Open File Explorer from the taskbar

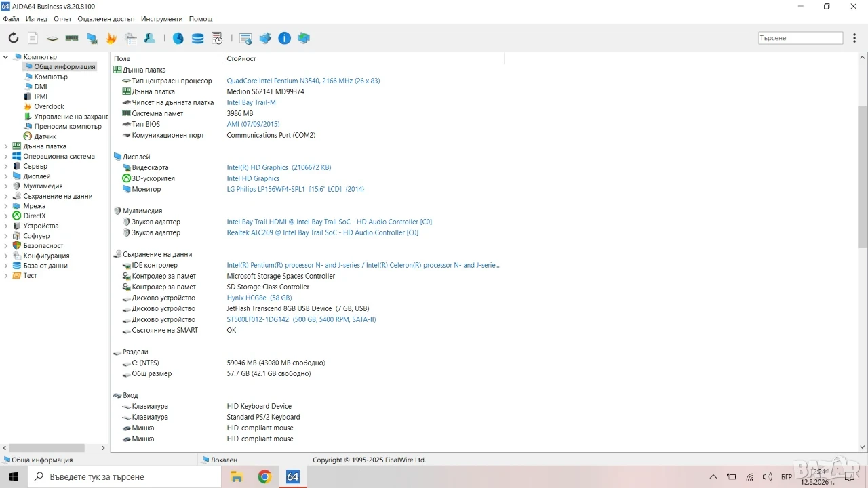coord(237,476)
